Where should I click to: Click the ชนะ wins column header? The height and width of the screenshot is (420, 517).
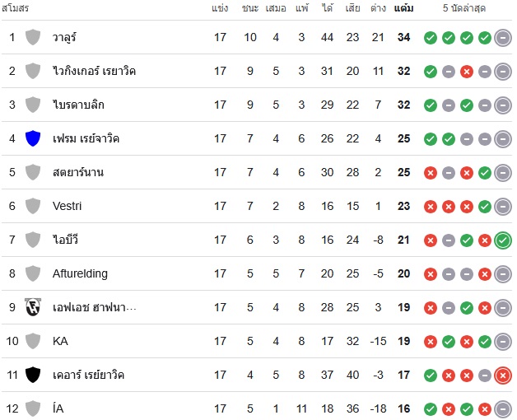(x=250, y=8)
